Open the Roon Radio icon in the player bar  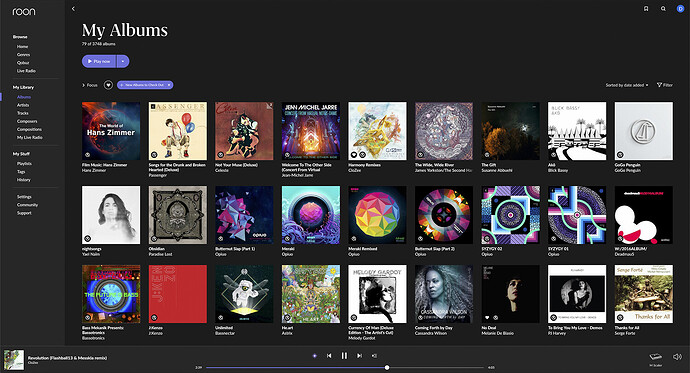click(x=314, y=356)
